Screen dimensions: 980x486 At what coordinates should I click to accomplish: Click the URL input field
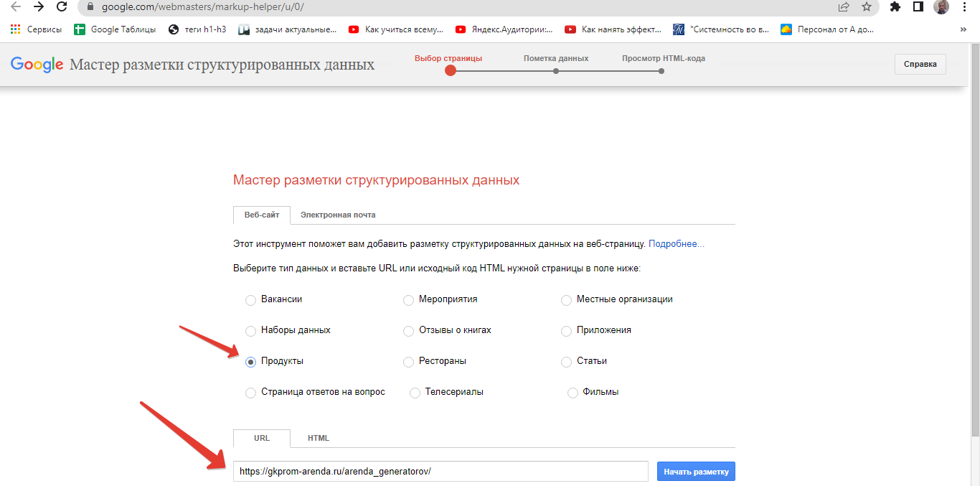441,472
